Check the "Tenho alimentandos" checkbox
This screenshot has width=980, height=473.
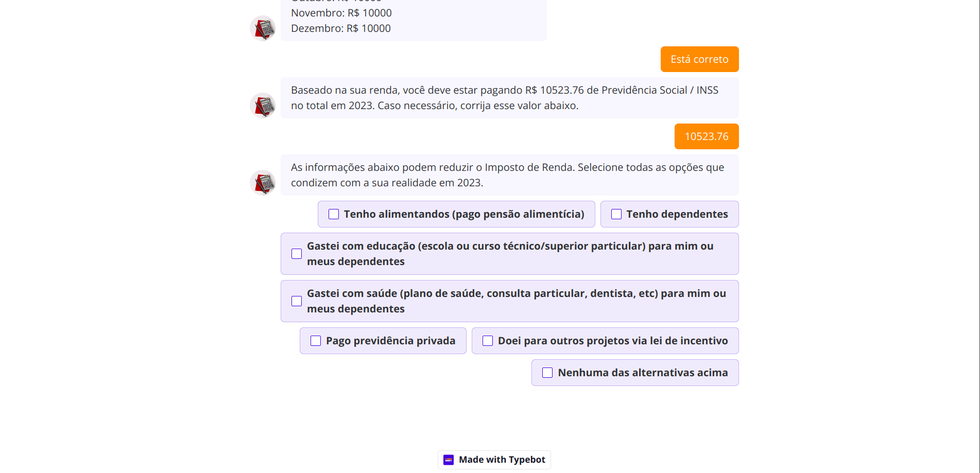click(334, 214)
